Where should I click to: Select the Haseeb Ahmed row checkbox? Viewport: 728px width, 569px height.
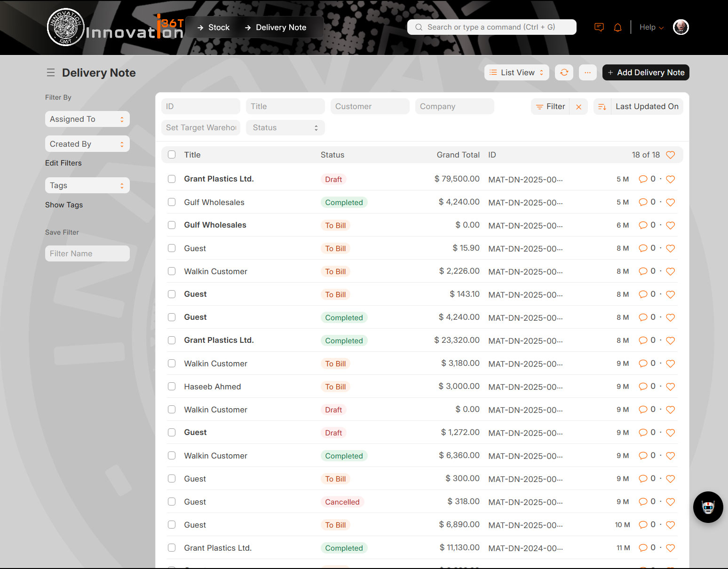pyautogui.click(x=172, y=387)
